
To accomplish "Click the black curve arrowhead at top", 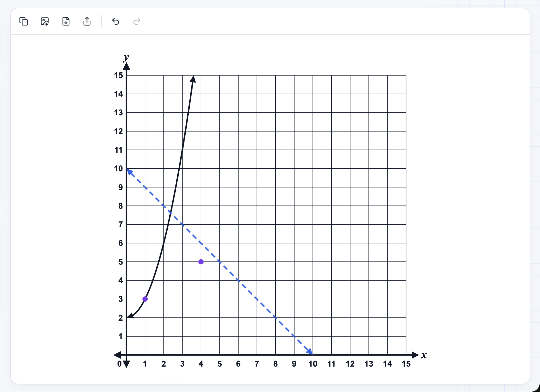I will (x=193, y=79).
